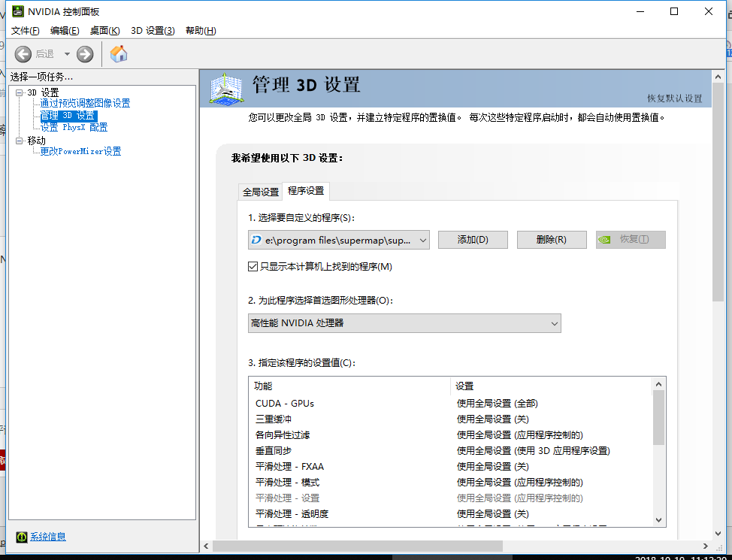This screenshot has height=560, width=732.
Task: Click the horizontal scroll left arrow
Action: point(207,546)
